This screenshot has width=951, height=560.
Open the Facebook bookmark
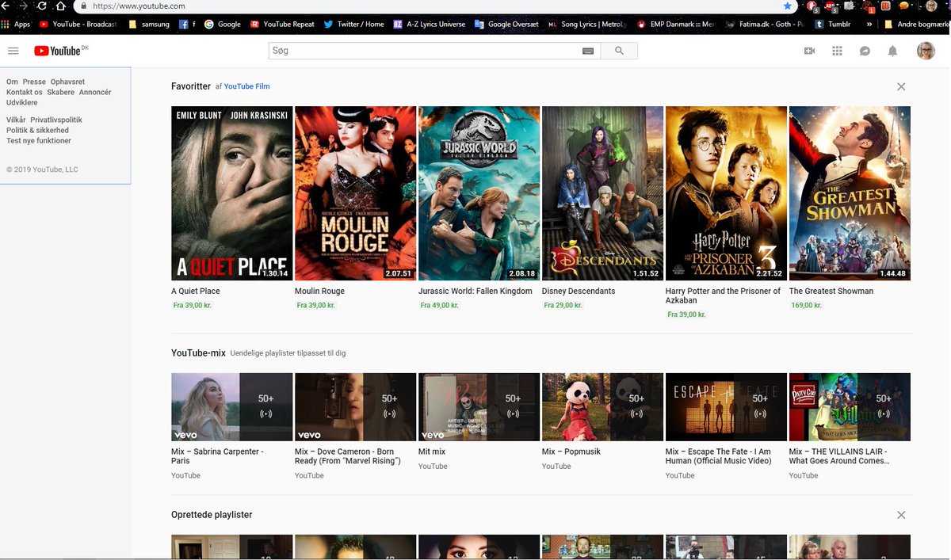(187, 24)
